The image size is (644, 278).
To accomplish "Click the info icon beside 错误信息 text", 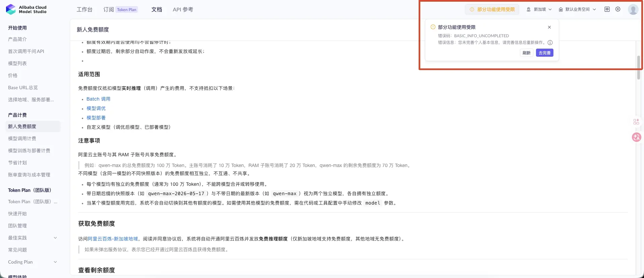I will 550,43.
